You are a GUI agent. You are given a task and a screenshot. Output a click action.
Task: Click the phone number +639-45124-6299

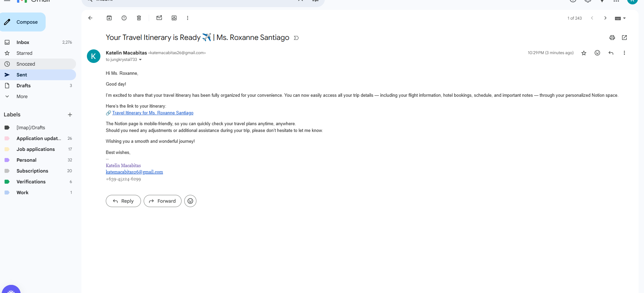(123, 179)
